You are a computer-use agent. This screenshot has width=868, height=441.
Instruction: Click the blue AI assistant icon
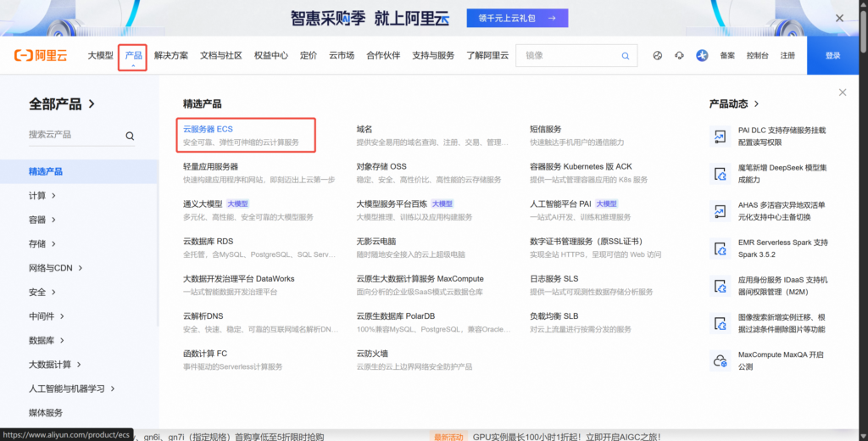(702, 56)
